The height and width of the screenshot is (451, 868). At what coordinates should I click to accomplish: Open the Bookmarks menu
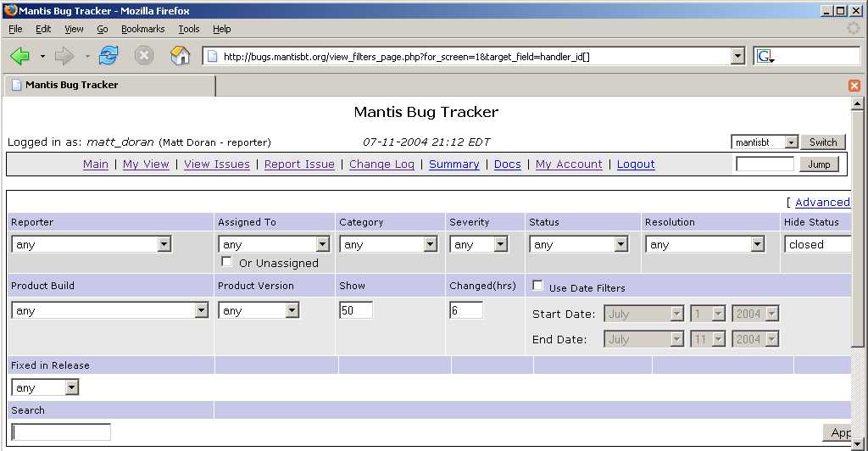click(142, 29)
